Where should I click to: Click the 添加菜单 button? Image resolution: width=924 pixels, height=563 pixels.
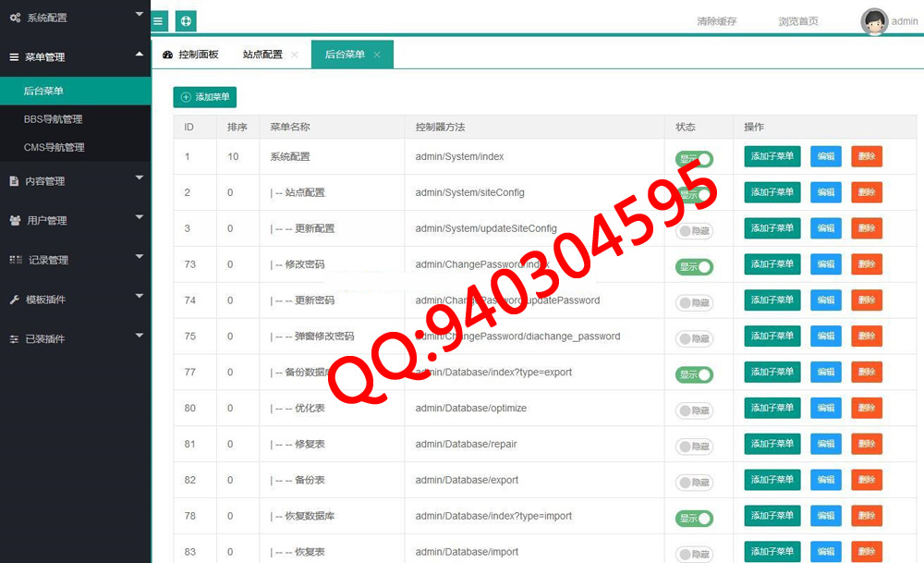[x=205, y=97]
